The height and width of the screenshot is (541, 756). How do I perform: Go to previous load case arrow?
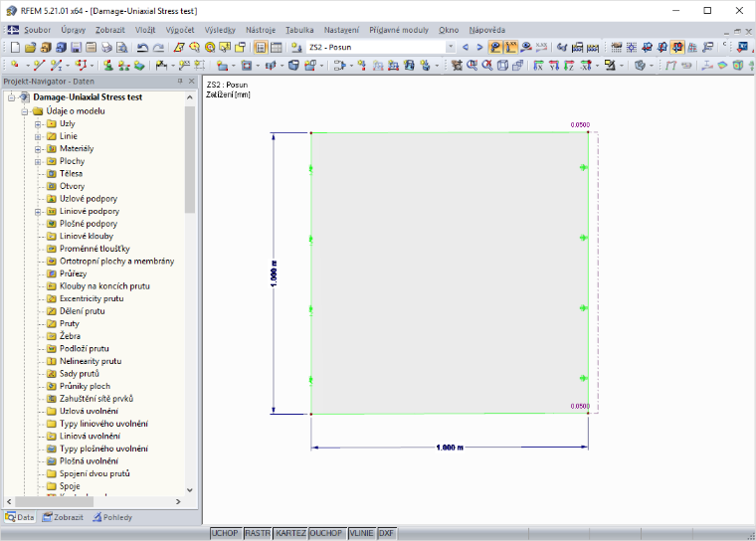466,48
